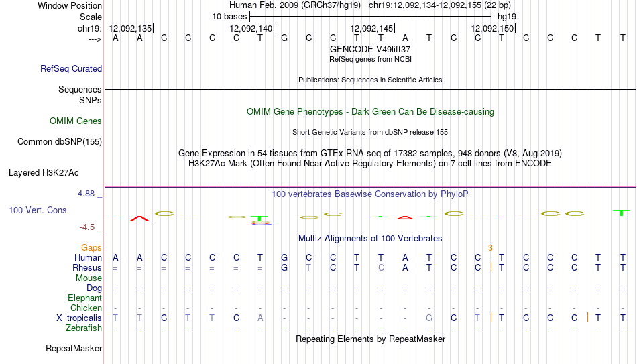Click the Dog alignment row label
This screenshot has width=637, height=364.
pyautogui.click(x=95, y=288)
